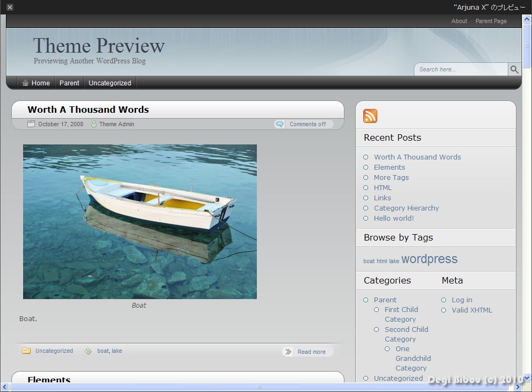This screenshot has width=532, height=392.
Task: Click the Theme Admin author link
Action: [x=117, y=124]
